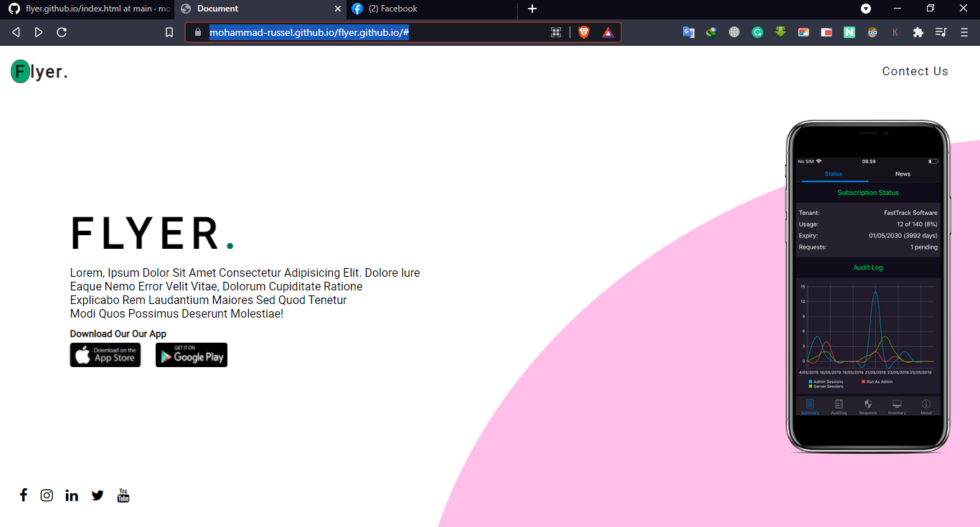Open the Twitter bird icon
This screenshot has width=980, height=527.
point(98,495)
